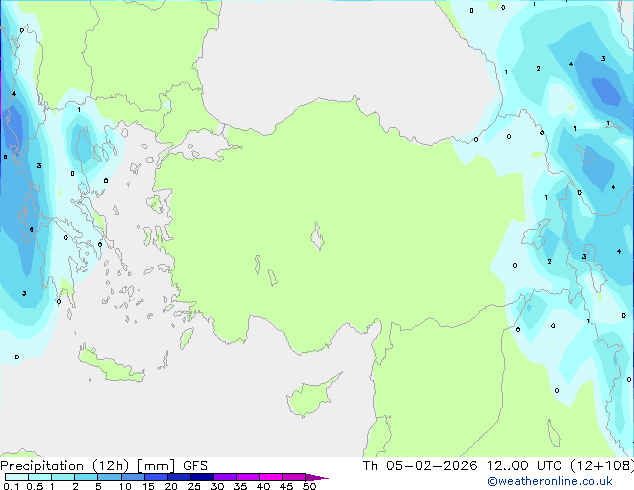Image resolution: width=634 pixels, height=490 pixels.
Task: Click the above-50 mm legend arrow tip
Action: [x=317, y=477]
